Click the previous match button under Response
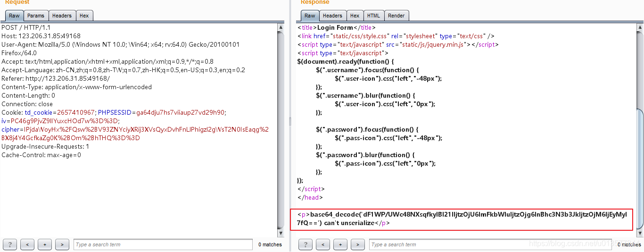The height and width of the screenshot is (252, 644). tap(323, 244)
